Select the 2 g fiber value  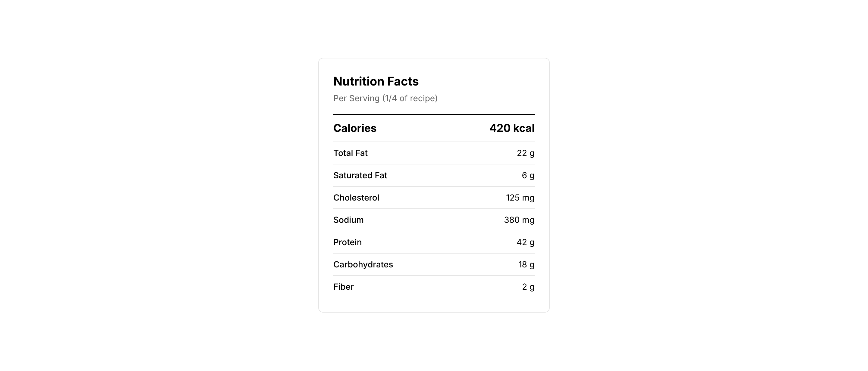point(528,286)
